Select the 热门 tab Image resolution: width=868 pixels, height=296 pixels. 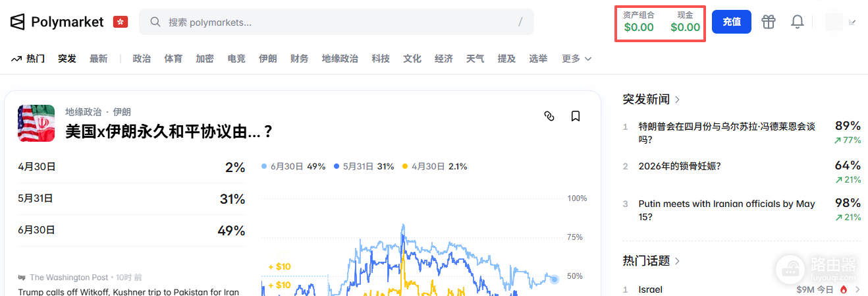click(x=36, y=59)
